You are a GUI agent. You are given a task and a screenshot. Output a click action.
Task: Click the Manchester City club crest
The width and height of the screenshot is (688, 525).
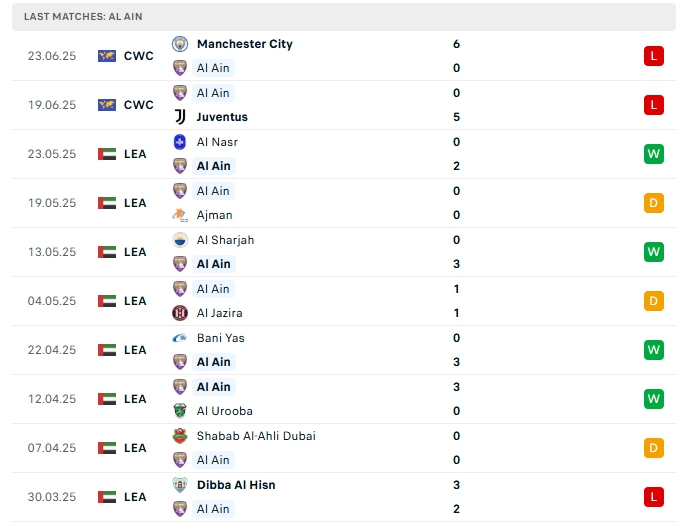(x=180, y=44)
